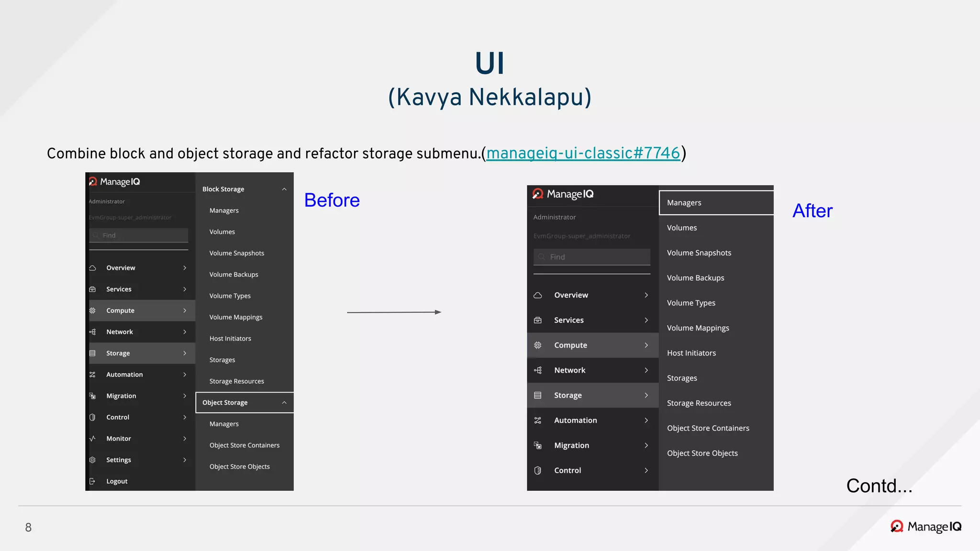This screenshot has height=551, width=980.
Task: Expand Control chevron in After menu
Action: click(x=646, y=471)
